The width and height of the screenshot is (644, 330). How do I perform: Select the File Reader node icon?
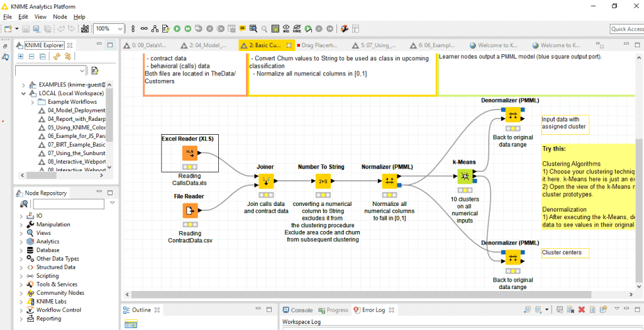[x=190, y=211]
